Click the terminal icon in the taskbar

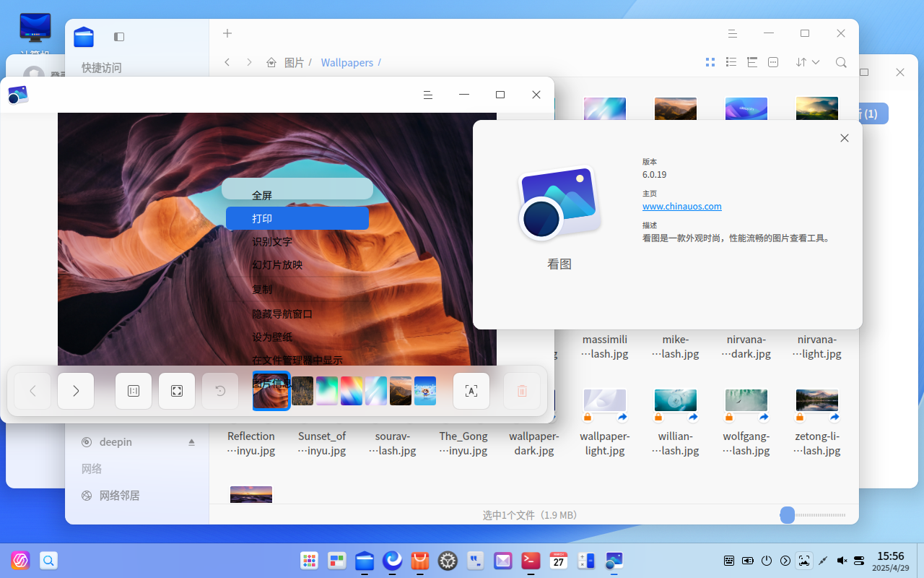530,560
